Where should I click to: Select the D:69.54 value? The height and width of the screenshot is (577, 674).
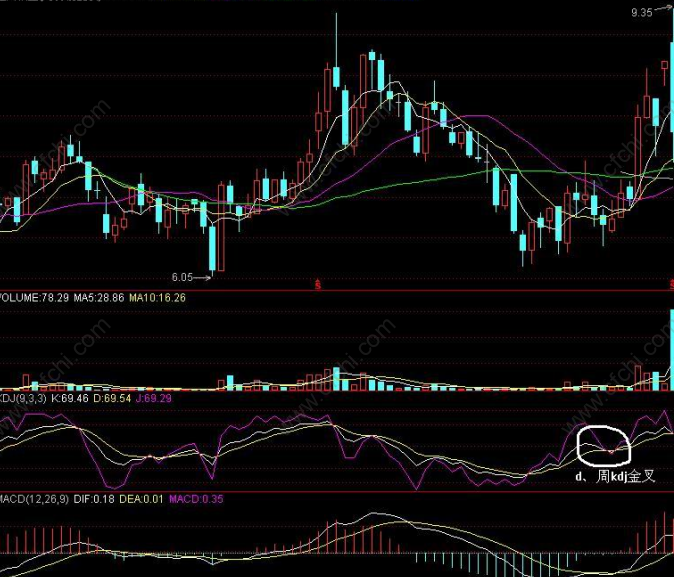tap(112, 398)
